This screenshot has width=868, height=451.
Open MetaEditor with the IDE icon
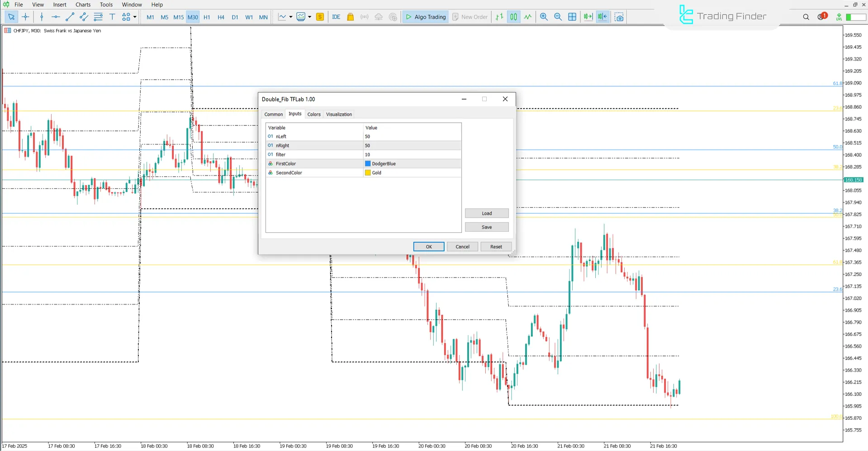tap(336, 17)
